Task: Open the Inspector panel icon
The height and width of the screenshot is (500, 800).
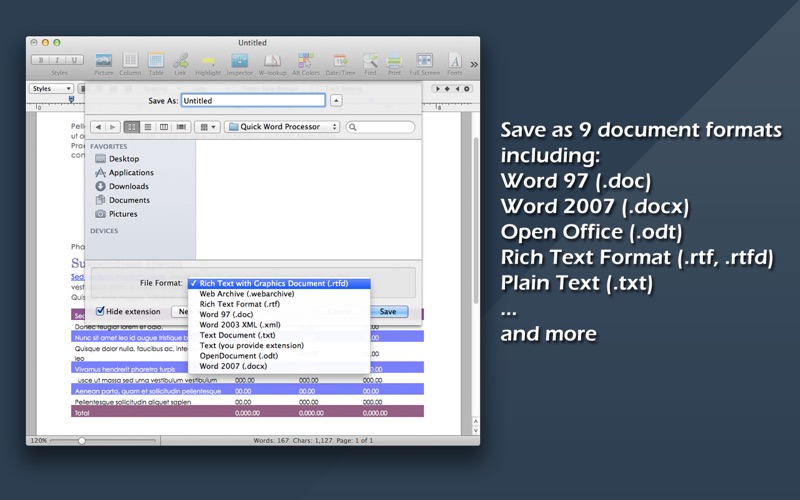Action: pyautogui.click(x=239, y=60)
